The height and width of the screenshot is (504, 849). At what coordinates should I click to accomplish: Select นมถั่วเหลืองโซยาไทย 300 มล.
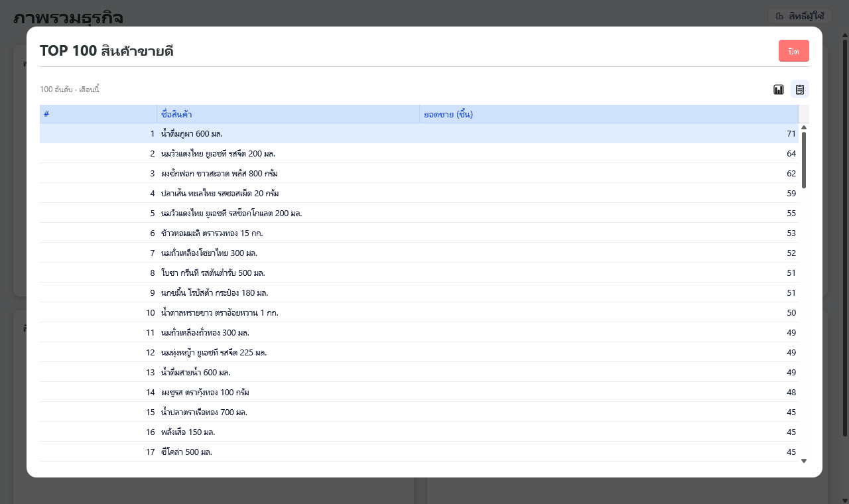[x=209, y=253]
